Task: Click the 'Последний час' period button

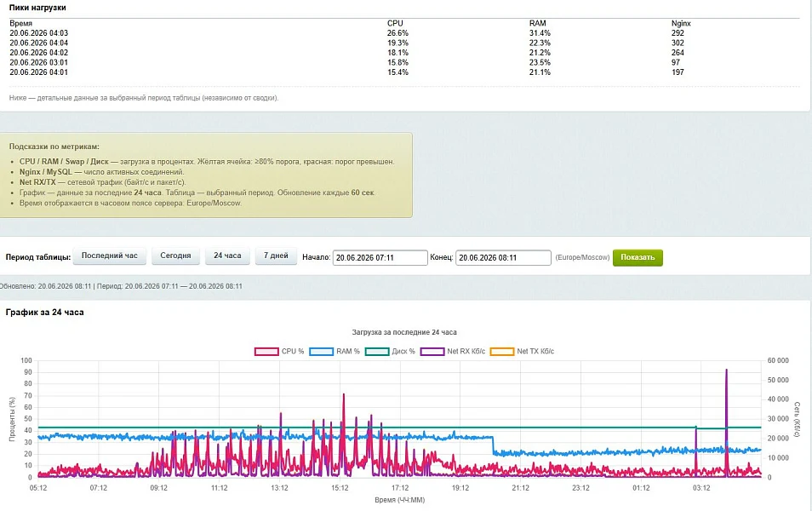Action: 109,256
